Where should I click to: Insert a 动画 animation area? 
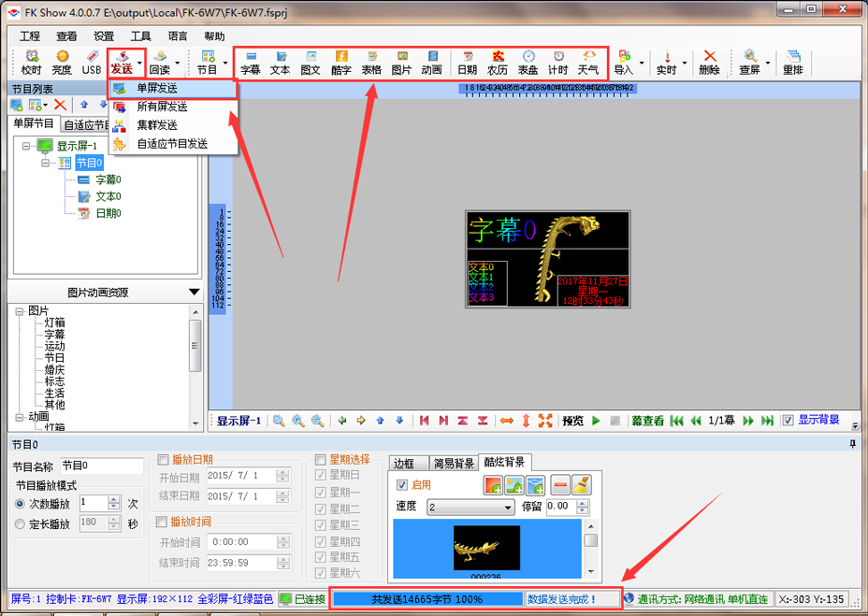click(x=432, y=63)
